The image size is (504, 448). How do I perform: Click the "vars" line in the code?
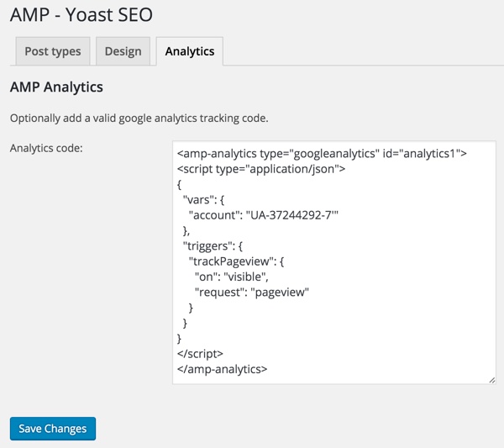[x=204, y=199]
